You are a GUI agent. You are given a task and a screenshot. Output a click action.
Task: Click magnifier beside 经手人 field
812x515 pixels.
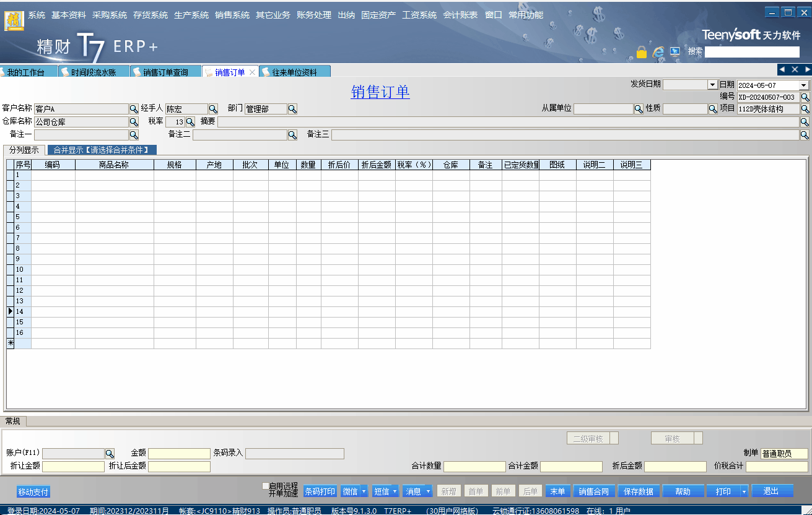coord(213,109)
